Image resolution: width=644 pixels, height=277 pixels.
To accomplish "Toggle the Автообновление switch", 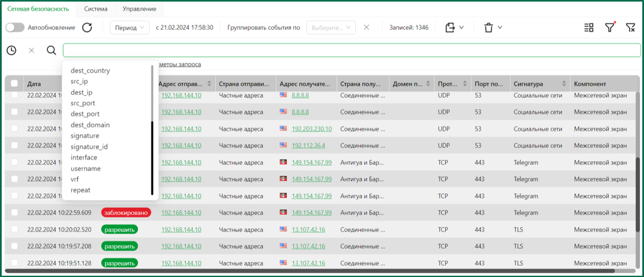I will [x=15, y=28].
